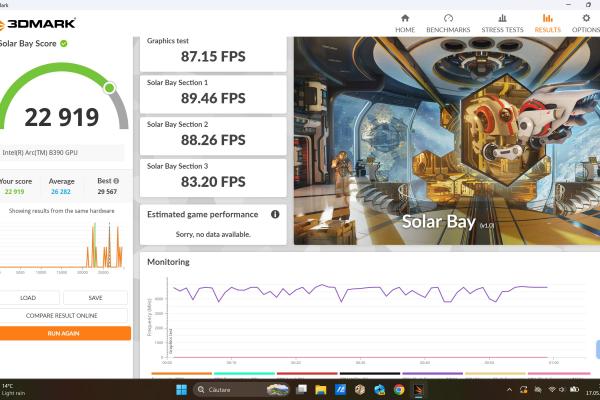The height and width of the screenshot is (400, 600).
Task: Open Google Chrome from the taskbar
Action: coord(399,390)
